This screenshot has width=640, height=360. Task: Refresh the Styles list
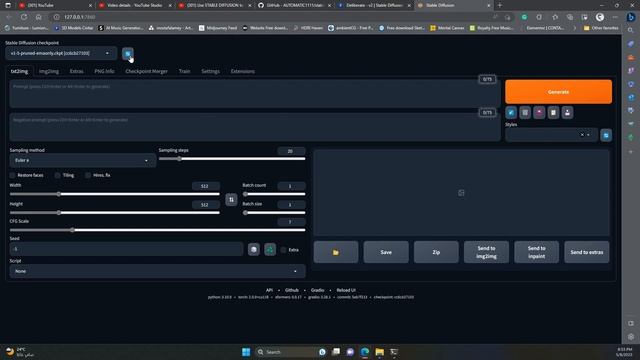pos(606,135)
